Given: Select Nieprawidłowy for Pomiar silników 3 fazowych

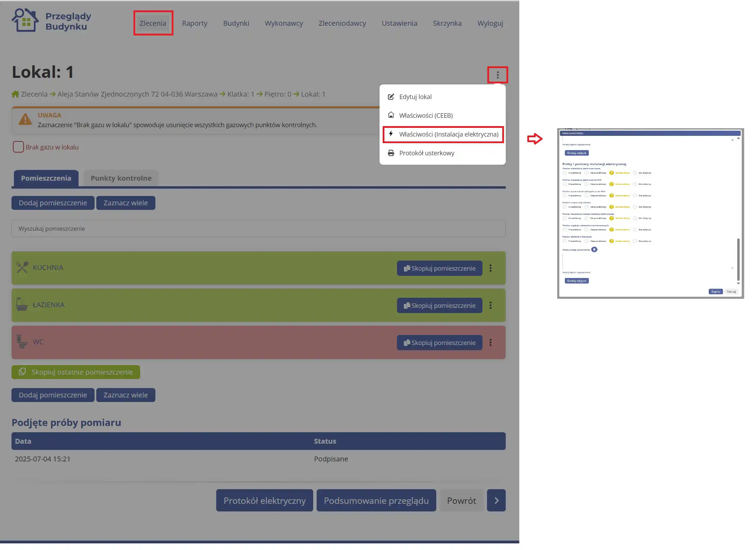Looking at the screenshot, I should 586,241.
